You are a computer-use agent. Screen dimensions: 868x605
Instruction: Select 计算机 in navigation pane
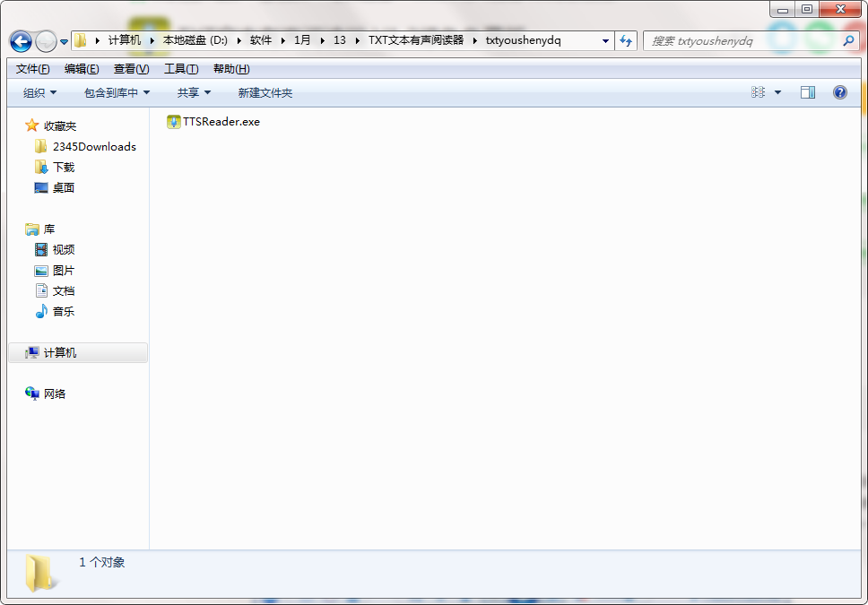click(x=60, y=352)
